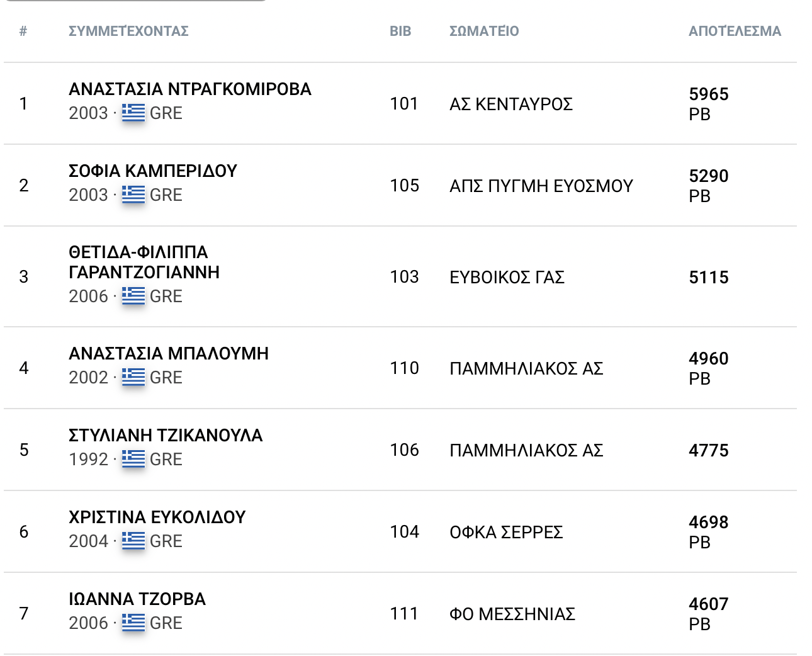This screenshot has height=656, width=812.
Task: Click Greek flag under ΣΟΦΙΑ ΚΑΜΠΕΡΙΔΟΥ
Action: 133,195
